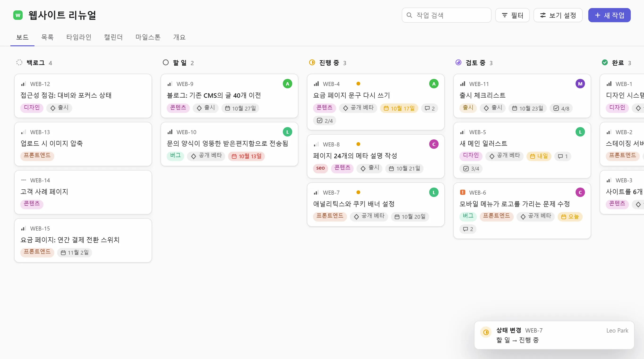Go to the 개요 tab

(179, 37)
